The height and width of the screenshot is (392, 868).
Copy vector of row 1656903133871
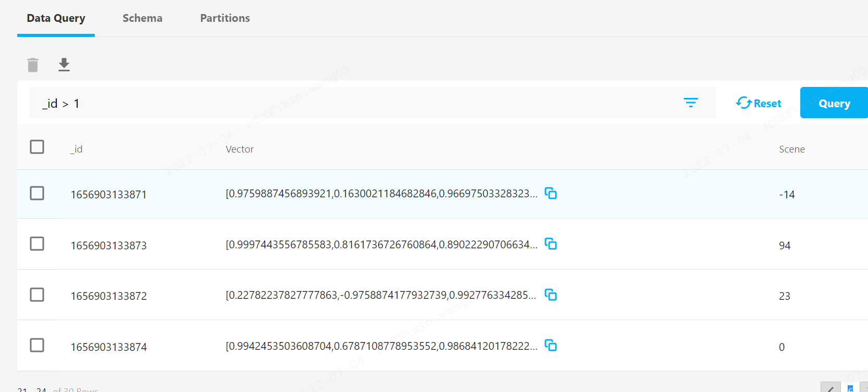[551, 193]
